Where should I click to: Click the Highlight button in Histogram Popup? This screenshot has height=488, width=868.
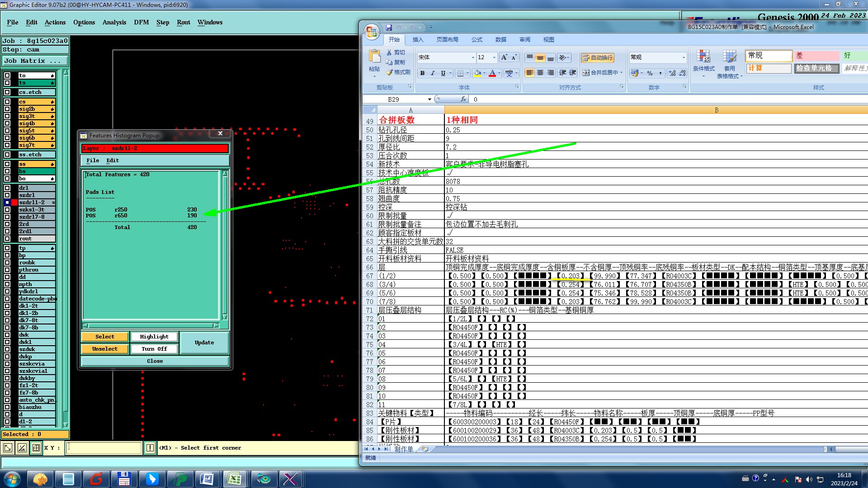pos(154,337)
